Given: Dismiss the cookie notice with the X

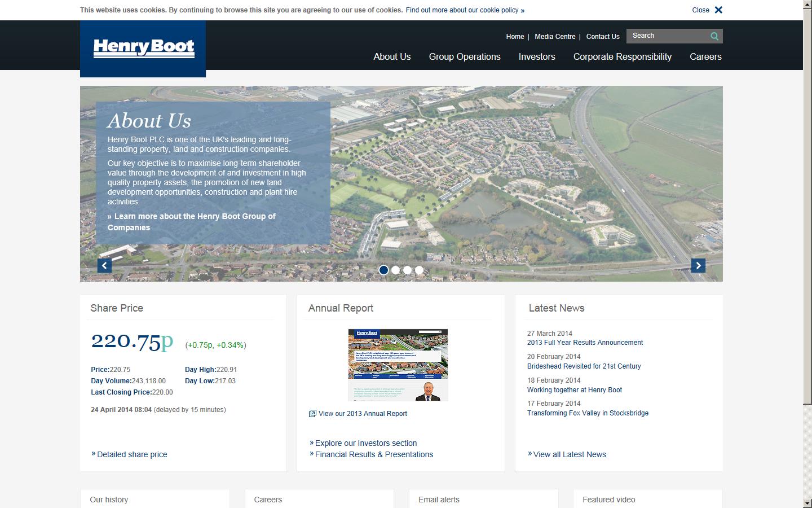Looking at the screenshot, I should point(718,10).
